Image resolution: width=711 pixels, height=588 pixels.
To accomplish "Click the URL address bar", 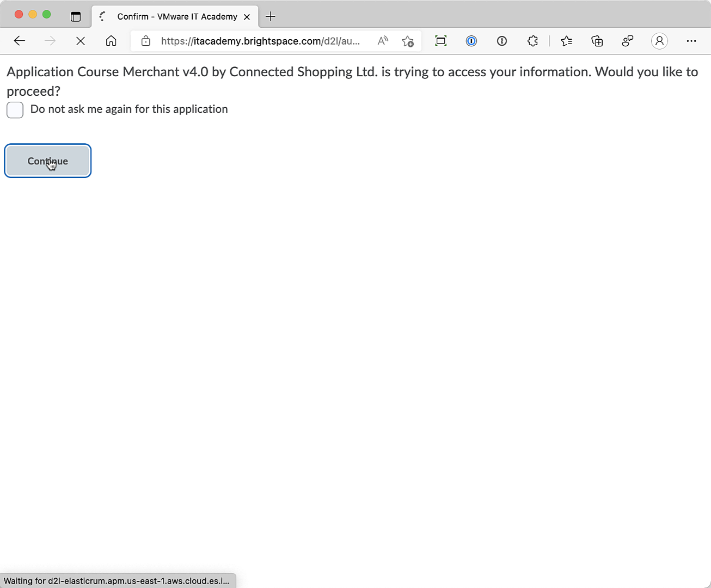I will (x=260, y=41).
